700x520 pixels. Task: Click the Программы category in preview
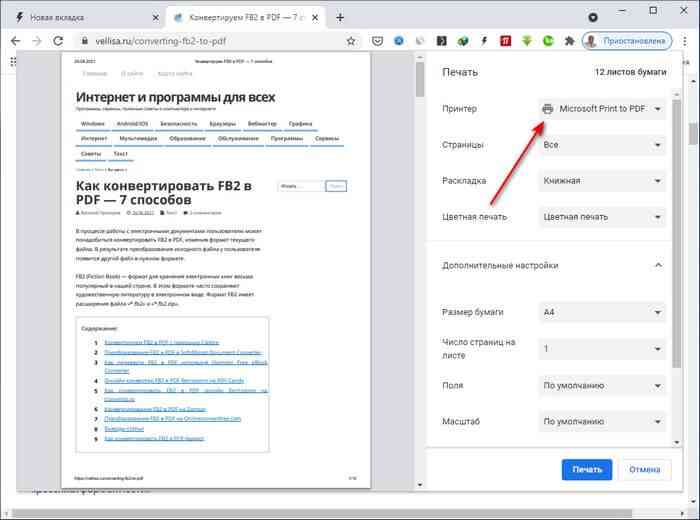287,139
